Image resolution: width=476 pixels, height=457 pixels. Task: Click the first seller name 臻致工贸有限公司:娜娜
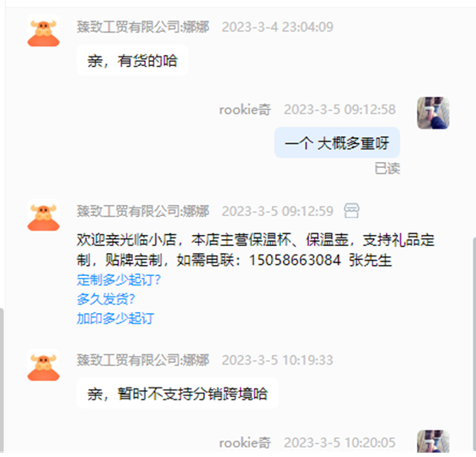pos(143,27)
